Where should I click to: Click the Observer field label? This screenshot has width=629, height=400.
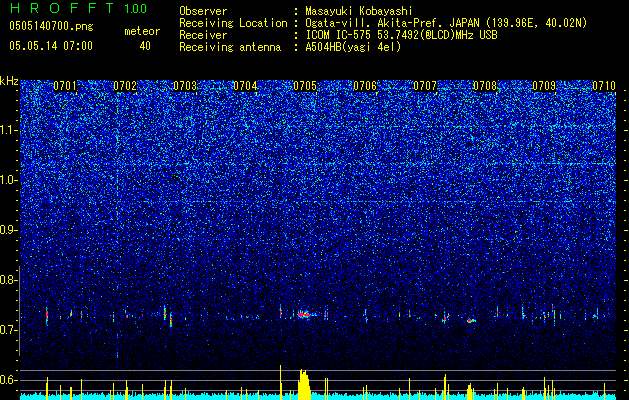[203, 11]
